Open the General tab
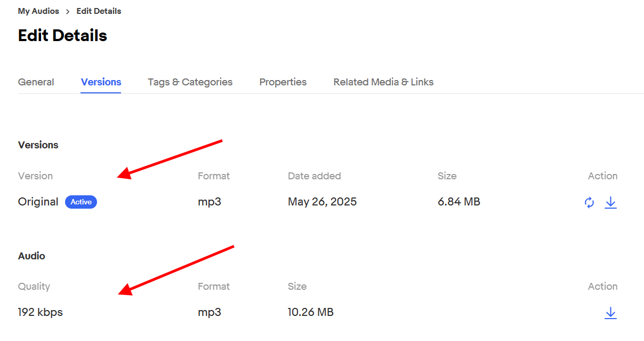The width and height of the screenshot is (644, 341). point(36,82)
